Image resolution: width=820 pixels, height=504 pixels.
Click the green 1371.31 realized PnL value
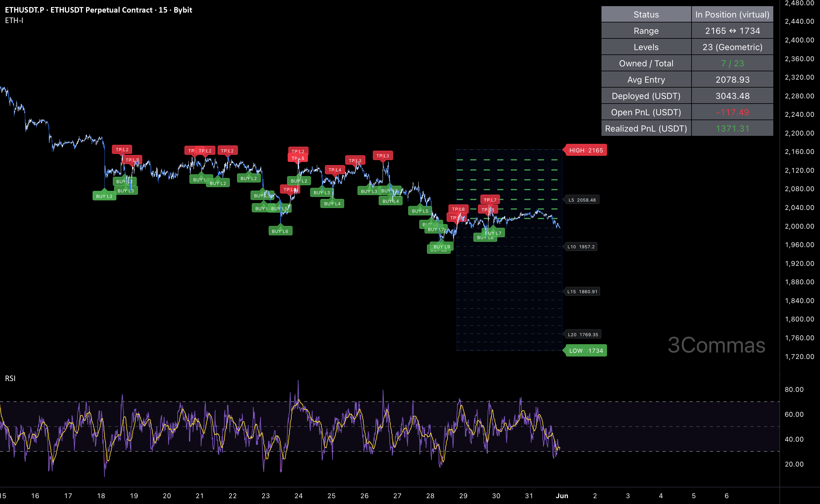[x=732, y=129]
